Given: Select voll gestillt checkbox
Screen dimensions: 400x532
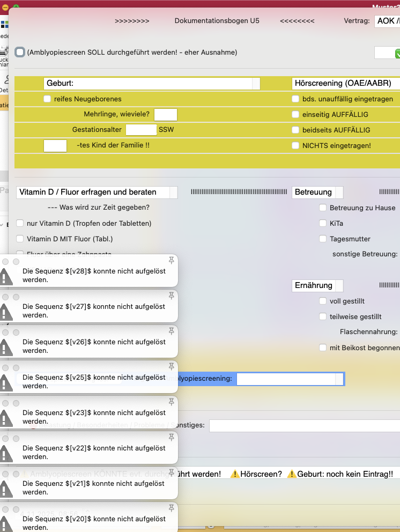Looking at the screenshot, I should point(323,301).
